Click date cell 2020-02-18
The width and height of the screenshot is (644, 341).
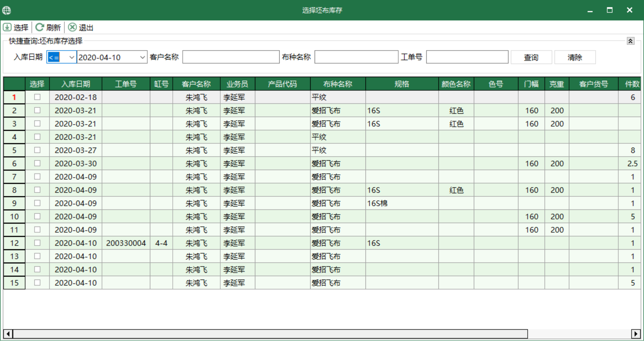pyautogui.click(x=76, y=97)
